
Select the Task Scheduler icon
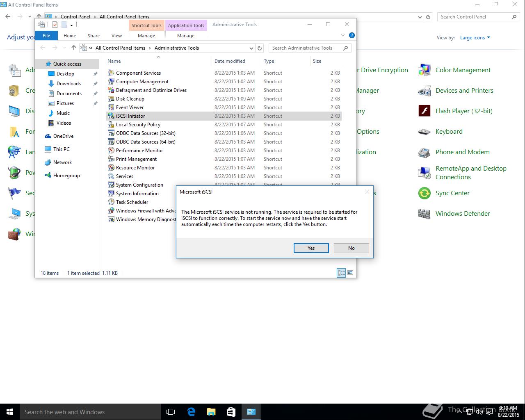(x=111, y=202)
